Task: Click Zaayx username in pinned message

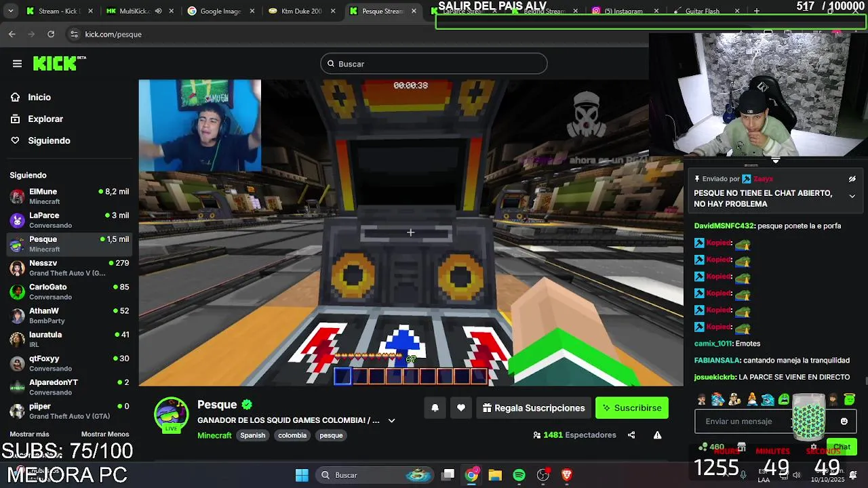Action: [x=763, y=179]
